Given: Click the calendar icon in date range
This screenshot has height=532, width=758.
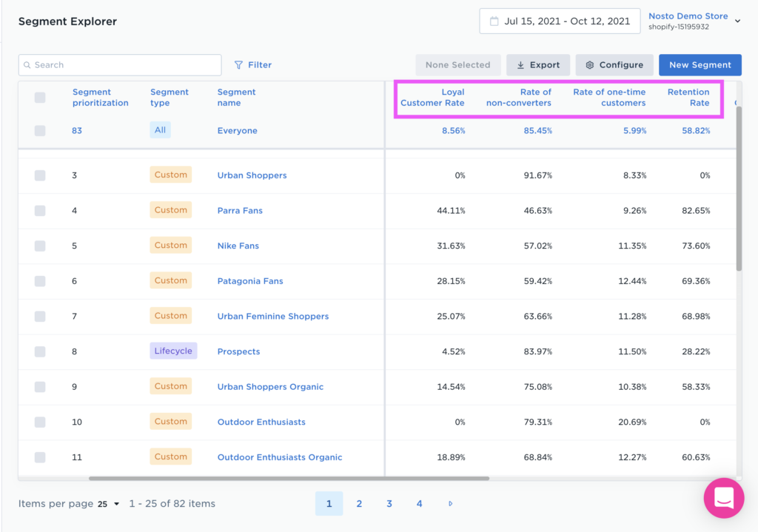Looking at the screenshot, I should coord(494,21).
